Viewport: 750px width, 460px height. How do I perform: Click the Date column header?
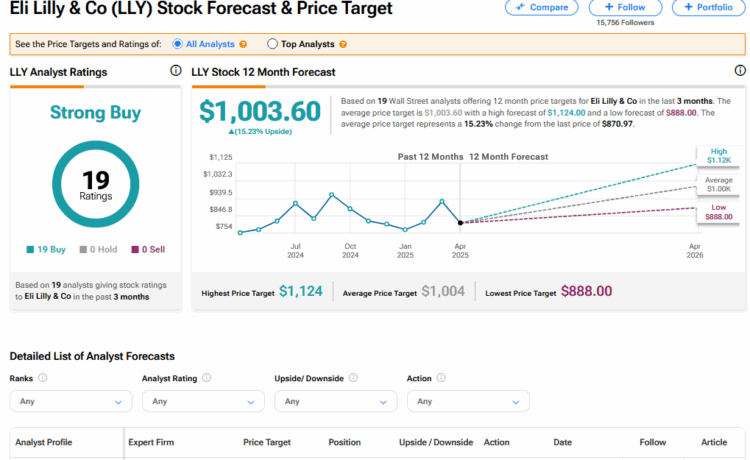[562, 442]
